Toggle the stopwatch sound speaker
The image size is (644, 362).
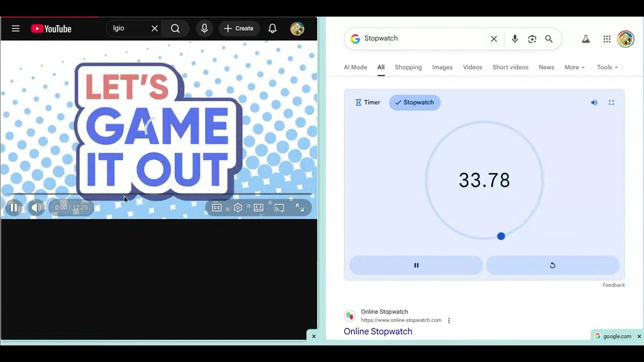pyautogui.click(x=594, y=103)
